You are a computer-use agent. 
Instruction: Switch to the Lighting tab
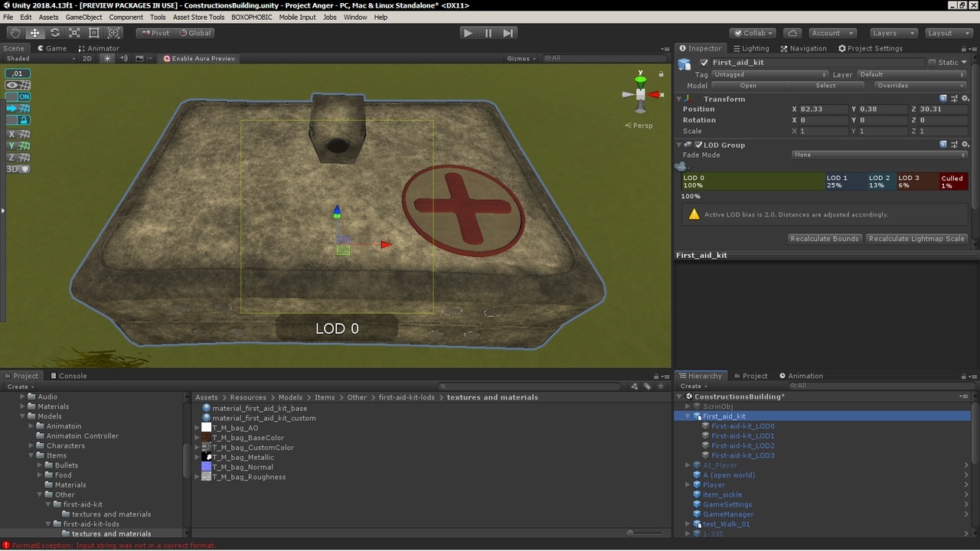tap(750, 48)
